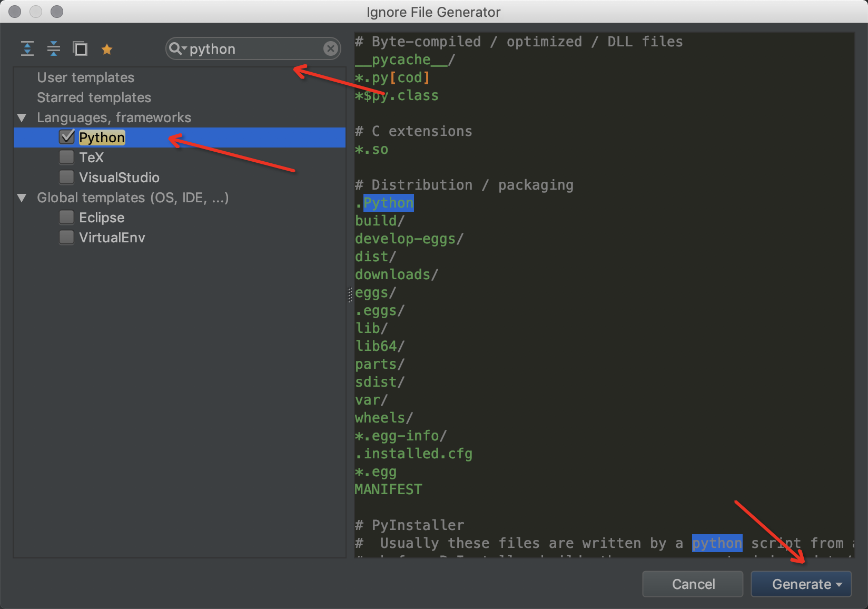Select the TeX template name
Screen dimensions: 868x609
point(91,158)
